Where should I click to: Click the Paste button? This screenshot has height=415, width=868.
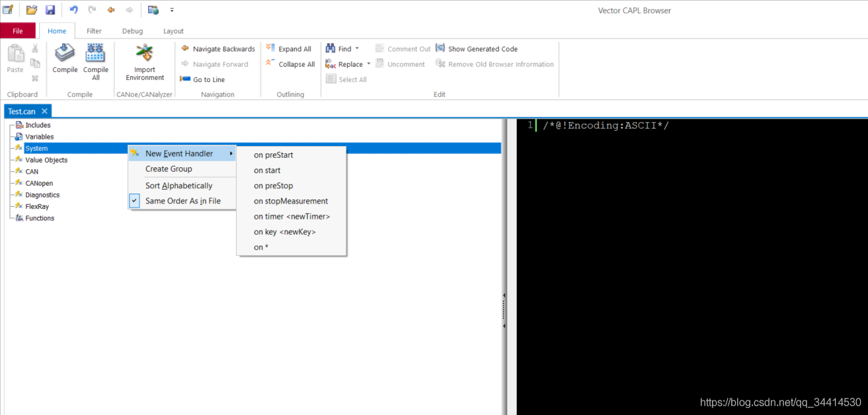tap(15, 59)
